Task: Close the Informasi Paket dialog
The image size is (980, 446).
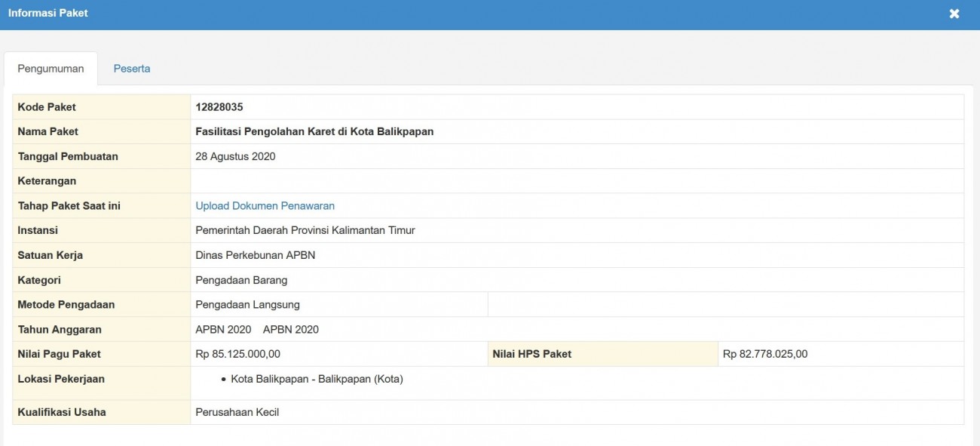Action: coord(954,14)
